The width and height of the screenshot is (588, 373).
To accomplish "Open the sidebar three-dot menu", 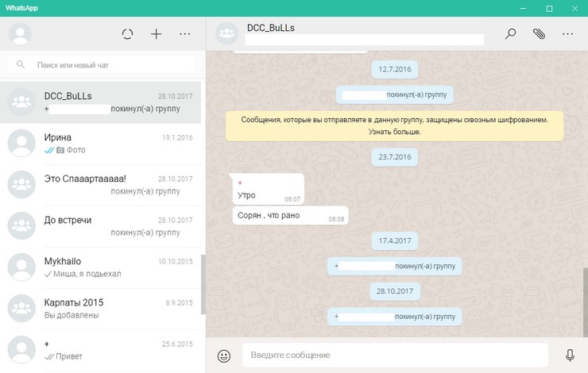I will 185,34.
